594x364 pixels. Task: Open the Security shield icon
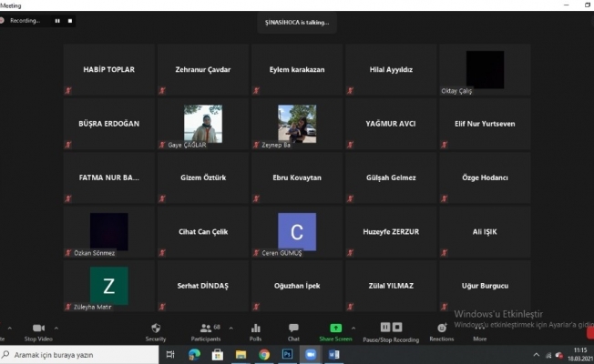(156, 329)
